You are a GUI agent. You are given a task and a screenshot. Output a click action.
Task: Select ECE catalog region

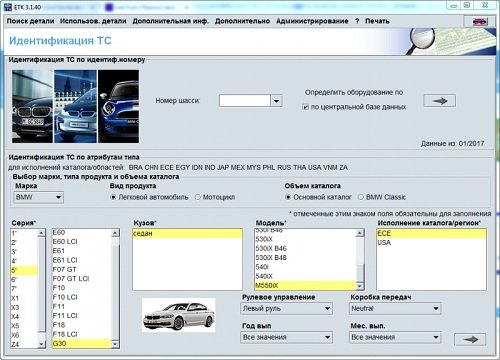431,233
